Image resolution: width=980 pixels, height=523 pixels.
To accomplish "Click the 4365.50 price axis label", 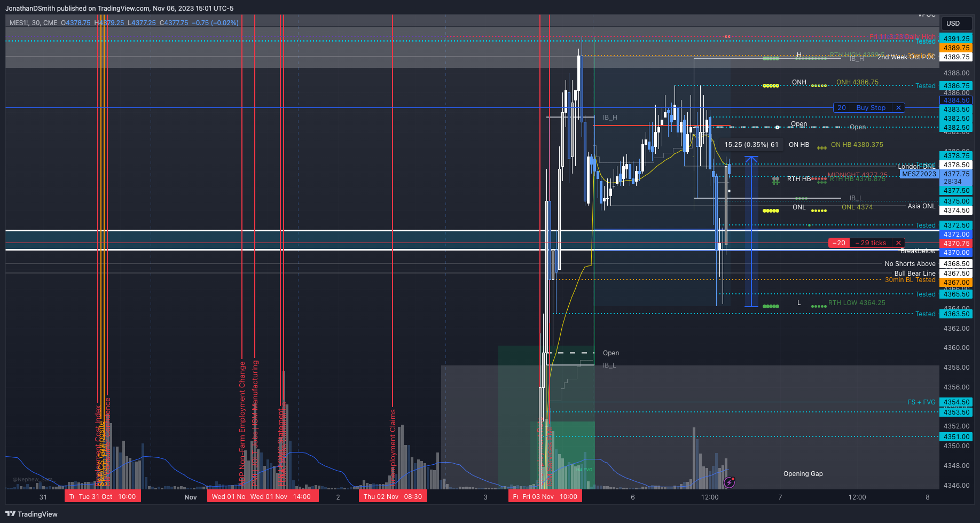I will 957,294.
